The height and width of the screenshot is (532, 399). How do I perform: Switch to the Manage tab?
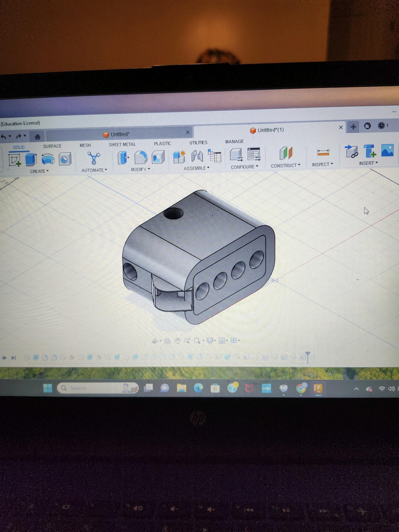coord(235,141)
